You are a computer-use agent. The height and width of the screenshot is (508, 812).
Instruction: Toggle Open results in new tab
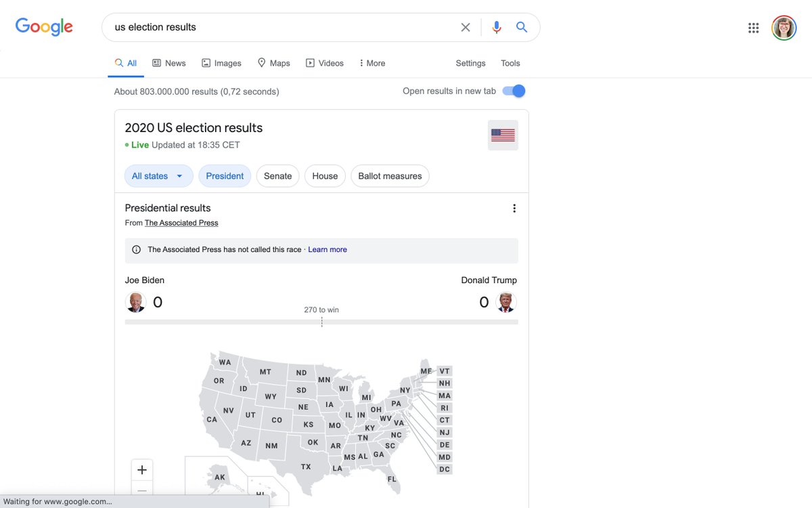pos(514,91)
